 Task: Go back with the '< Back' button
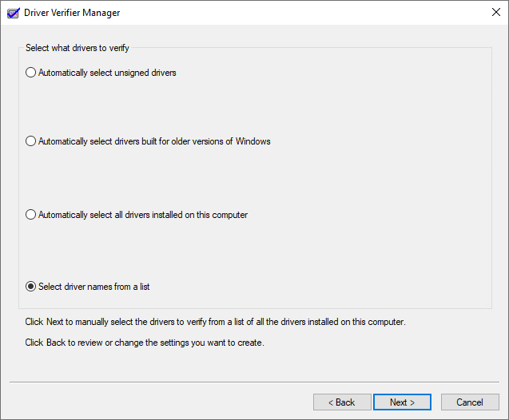[x=342, y=402]
